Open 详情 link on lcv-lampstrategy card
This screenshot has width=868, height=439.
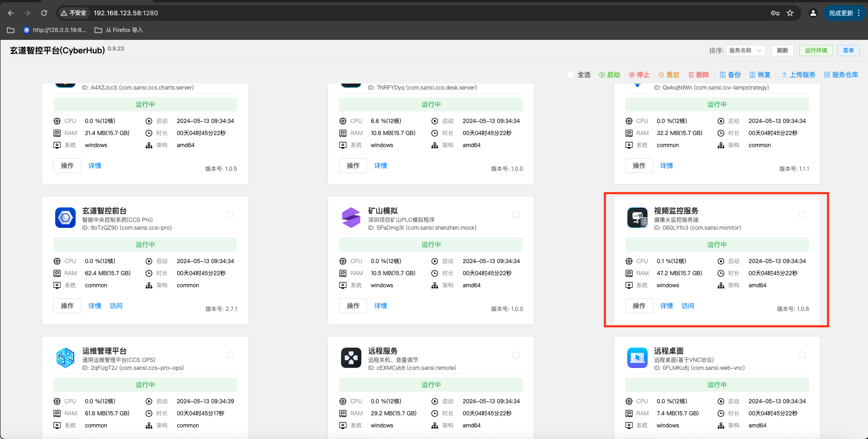[x=667, y=166]
